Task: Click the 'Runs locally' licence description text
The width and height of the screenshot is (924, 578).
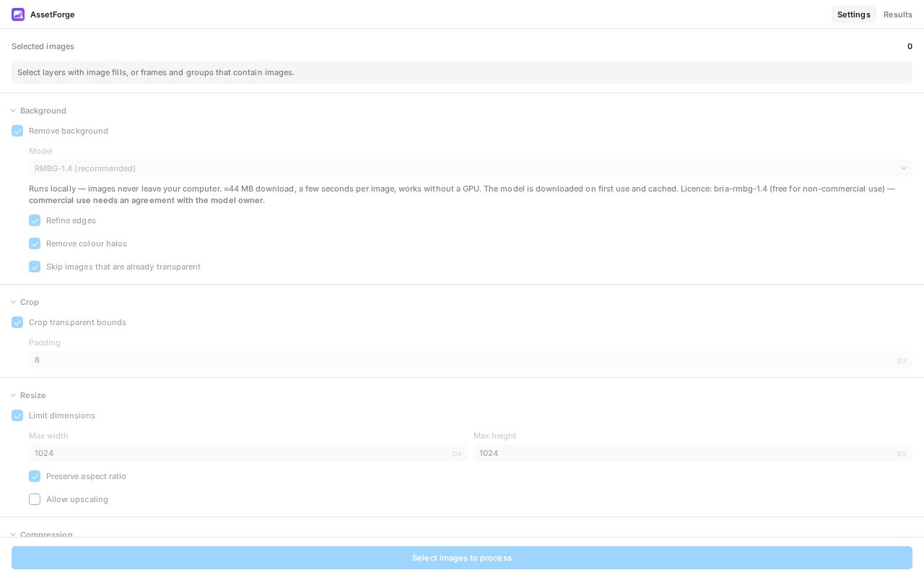Action: [x=462, y=194]
